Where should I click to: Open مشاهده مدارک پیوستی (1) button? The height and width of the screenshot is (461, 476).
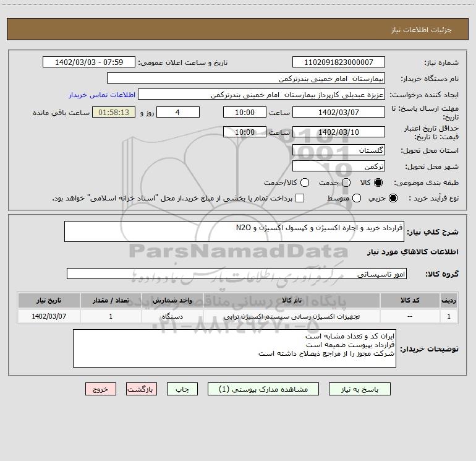[x=263, y=389]
